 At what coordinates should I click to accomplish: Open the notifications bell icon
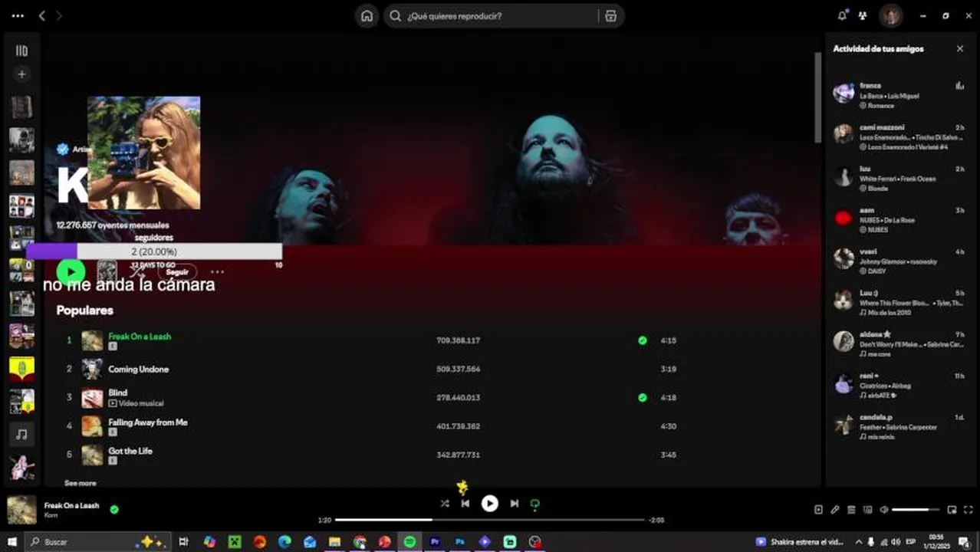pos(843,15)
